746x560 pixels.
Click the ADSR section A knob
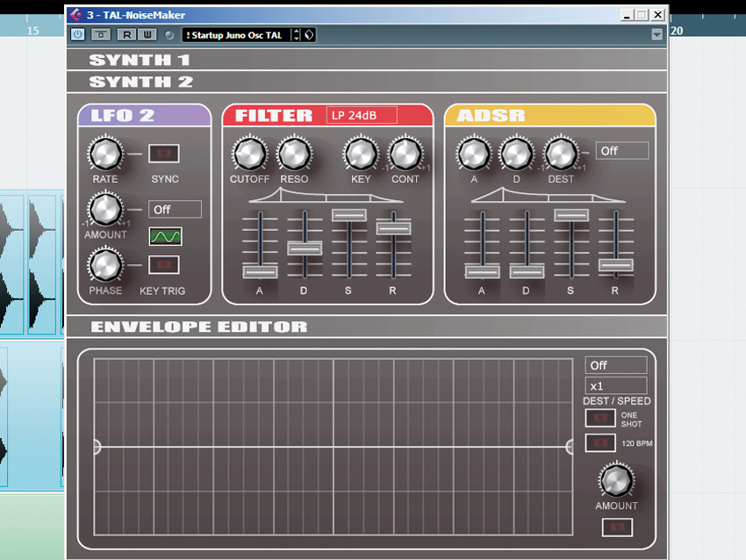click(474, 154)
